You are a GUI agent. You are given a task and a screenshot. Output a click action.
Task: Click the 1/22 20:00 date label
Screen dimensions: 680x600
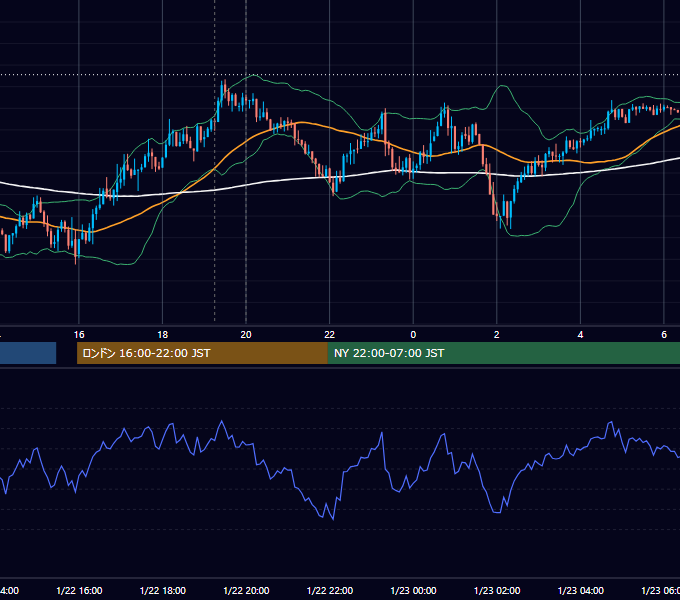246,590
